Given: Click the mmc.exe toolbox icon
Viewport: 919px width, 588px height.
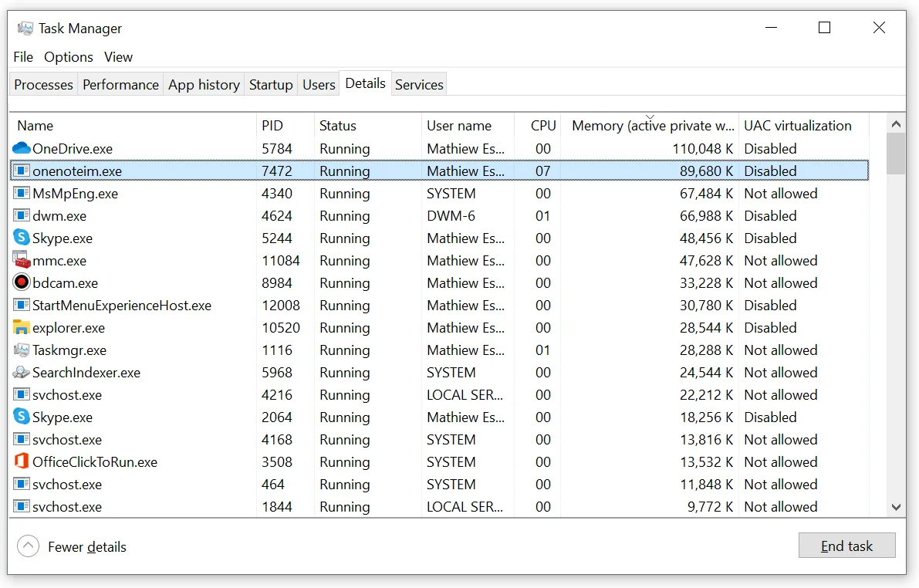Looking at the screenshot, I should (22, 260).
